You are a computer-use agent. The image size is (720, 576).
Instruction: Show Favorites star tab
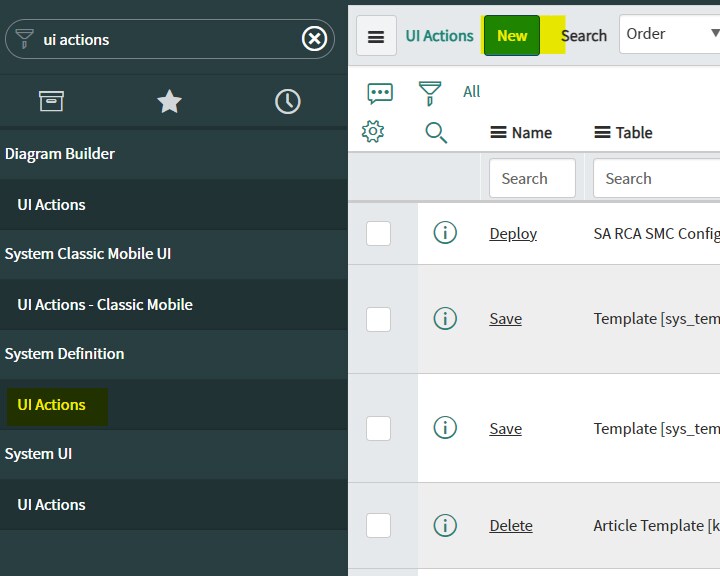coord(169,101)
